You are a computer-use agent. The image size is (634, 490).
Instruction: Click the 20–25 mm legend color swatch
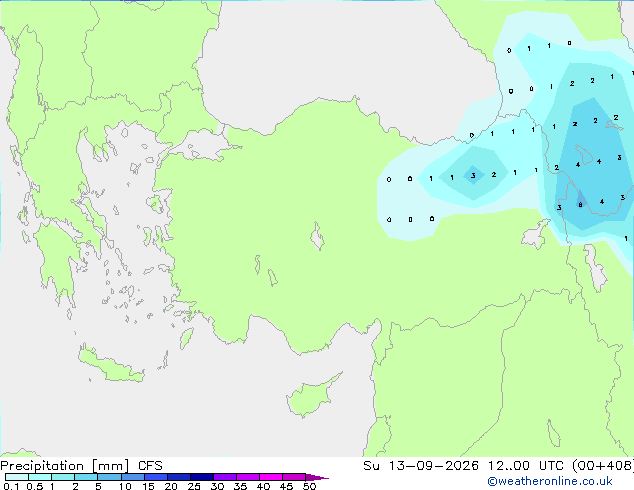[179, 477]
